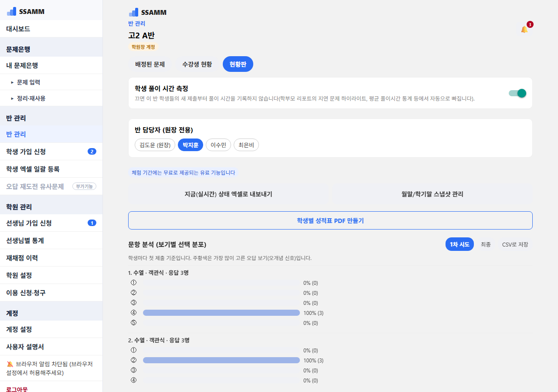This screenshot has width=558, height=392.
Task: Click the 학원장 계정 badge
Action: 144,47
